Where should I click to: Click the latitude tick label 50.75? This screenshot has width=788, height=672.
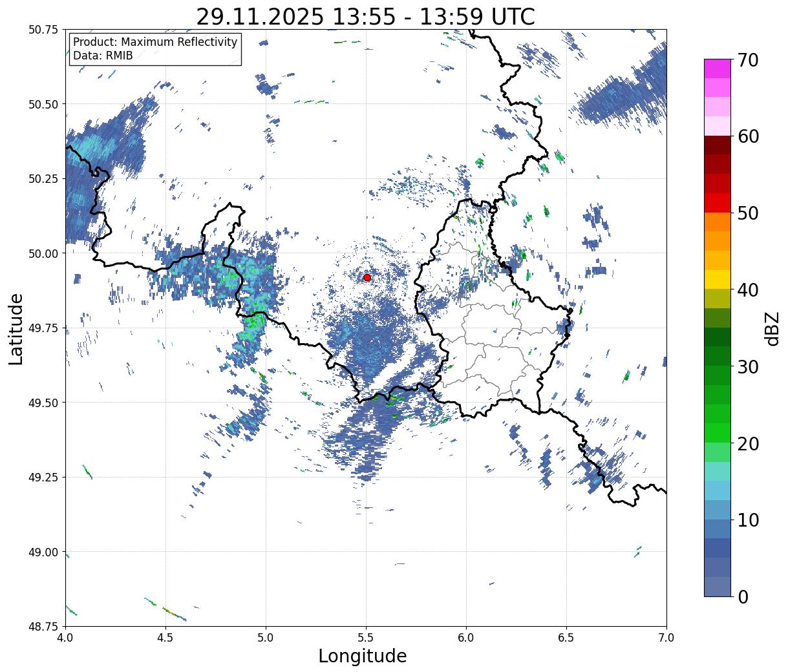45,30
